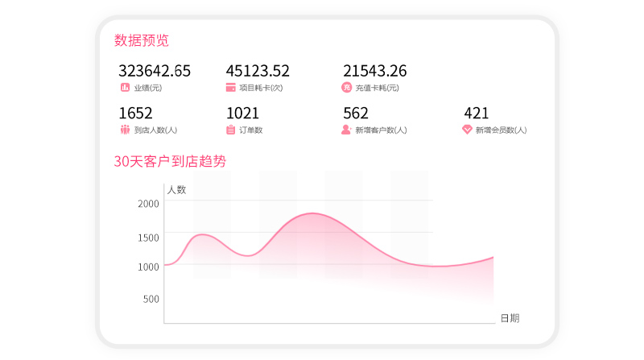Click the bar chart icon beside 业绩(元)
The height and width of the screenshot is (360, 644).
pos(124,87)
